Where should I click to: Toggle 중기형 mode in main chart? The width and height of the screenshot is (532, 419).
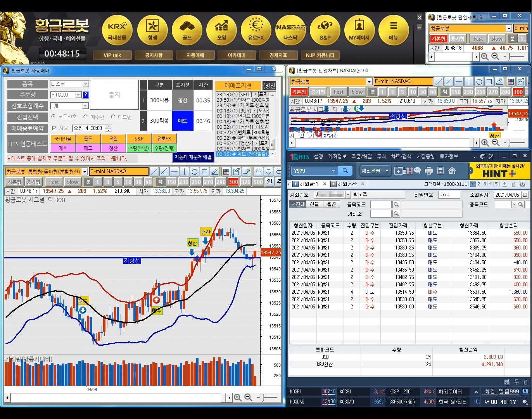pyautogui.click(x=33, y=182)
